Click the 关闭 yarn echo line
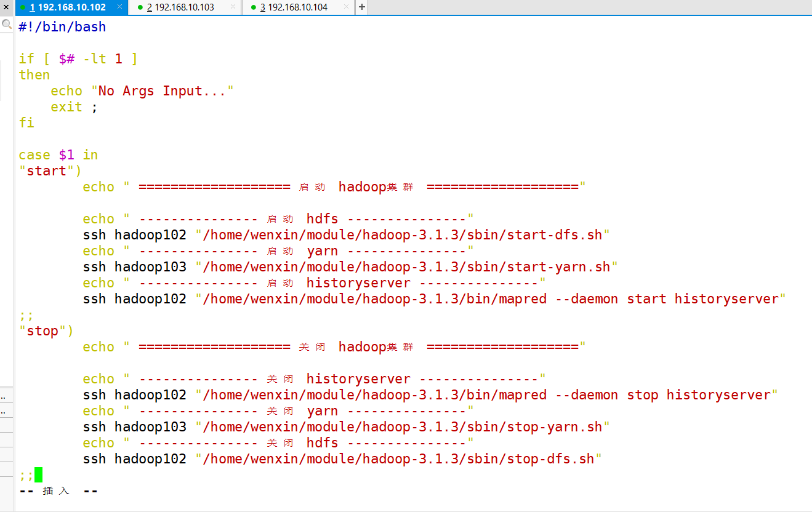 [278, 411]
